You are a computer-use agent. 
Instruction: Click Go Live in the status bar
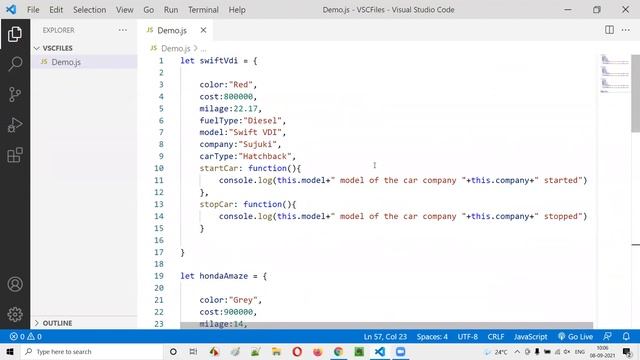coord(576,337)
